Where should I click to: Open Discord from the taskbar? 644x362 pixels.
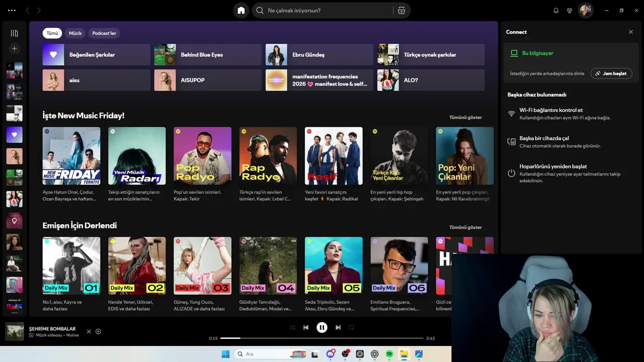(330, 354)
